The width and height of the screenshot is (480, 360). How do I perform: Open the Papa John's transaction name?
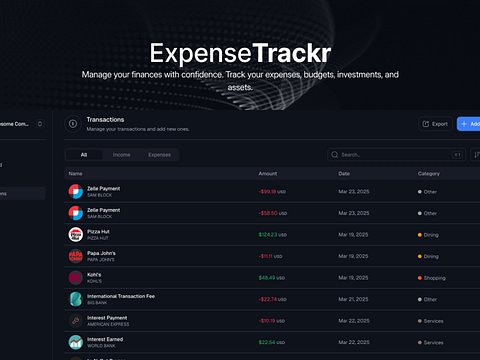pyautogui.click(x=101, y=253)
